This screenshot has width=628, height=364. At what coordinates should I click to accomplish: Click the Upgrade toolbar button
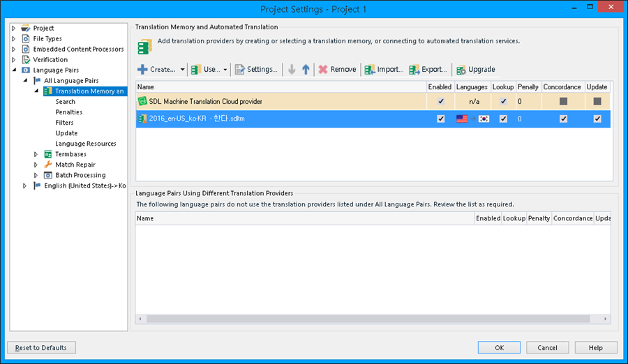point(476,69)
